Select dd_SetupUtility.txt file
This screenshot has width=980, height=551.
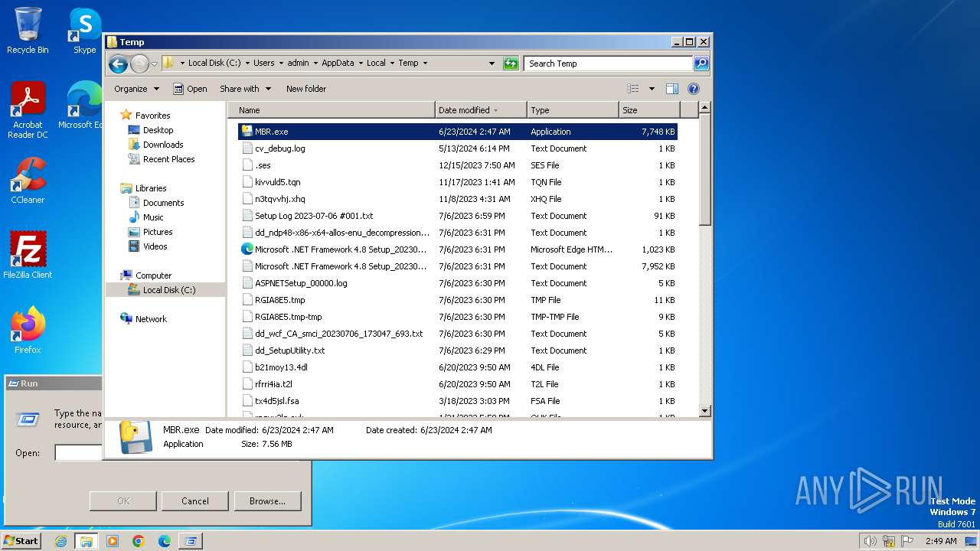[457, 350]
